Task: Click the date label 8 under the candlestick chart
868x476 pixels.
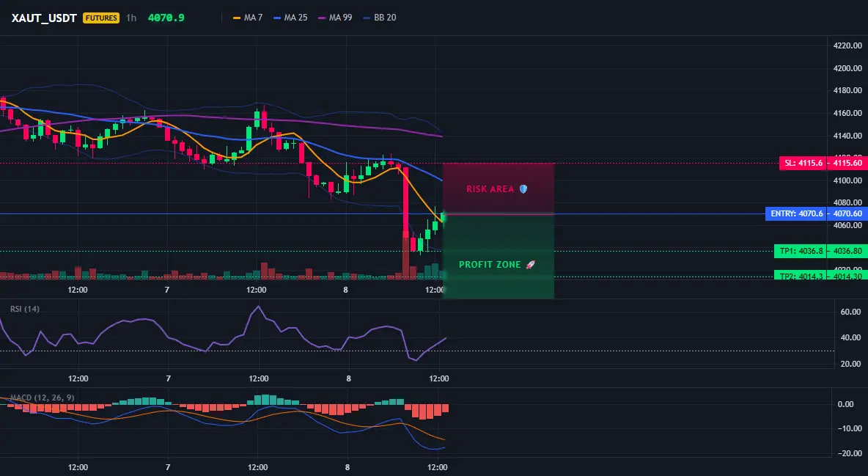Action: click(346, 290)
